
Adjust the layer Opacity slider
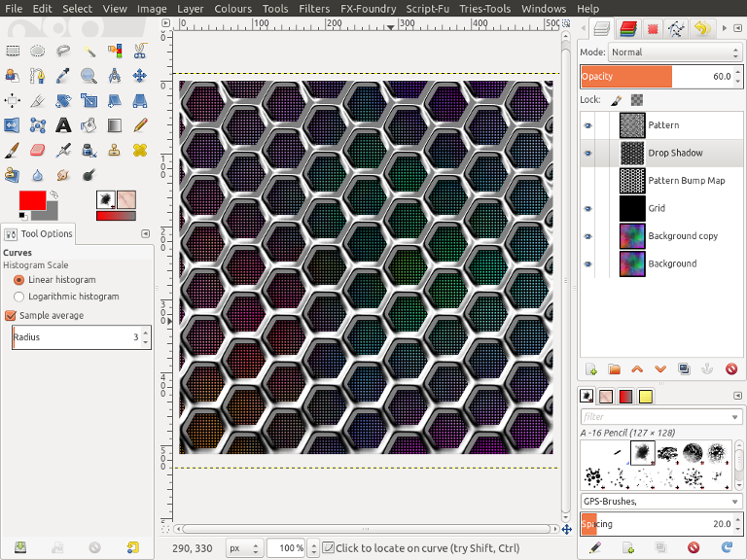point(657,77)
